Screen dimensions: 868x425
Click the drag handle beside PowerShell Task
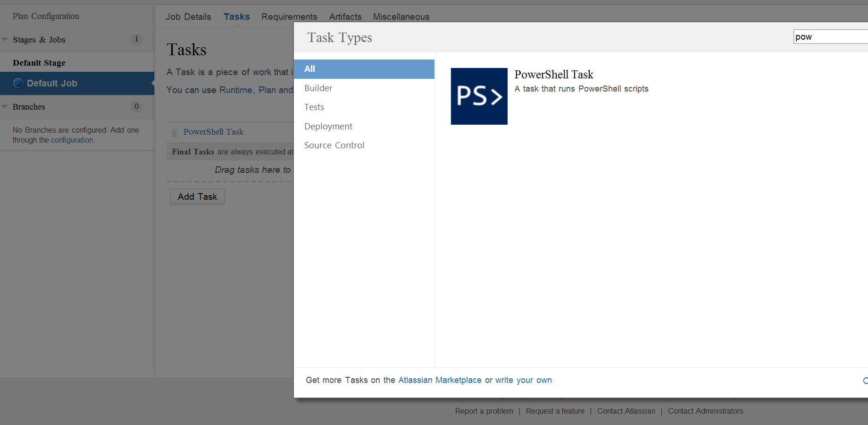coord(175,133)
